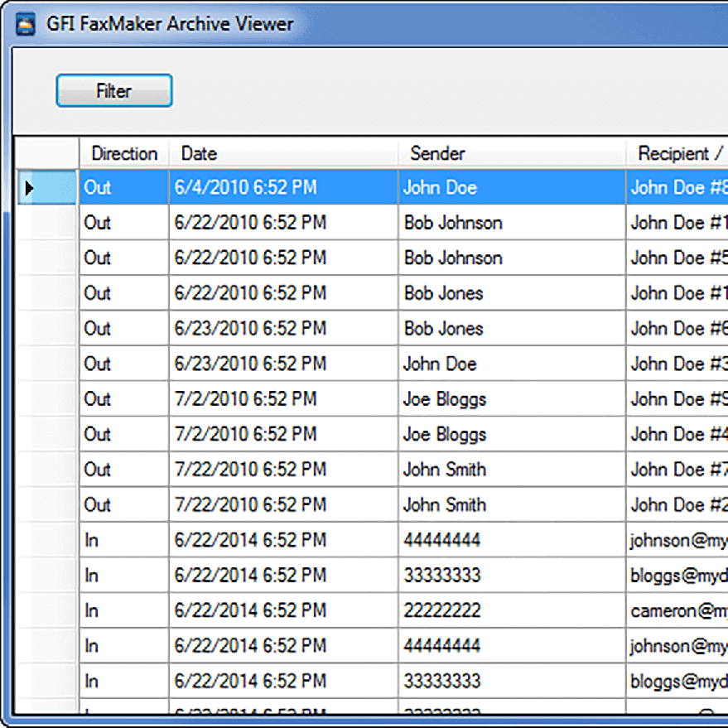Sort records by the Date column header

pos(199,153)
